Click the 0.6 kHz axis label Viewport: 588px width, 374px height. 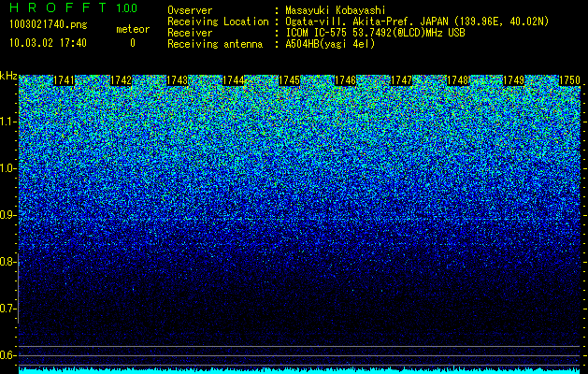(x=7, y=355)
